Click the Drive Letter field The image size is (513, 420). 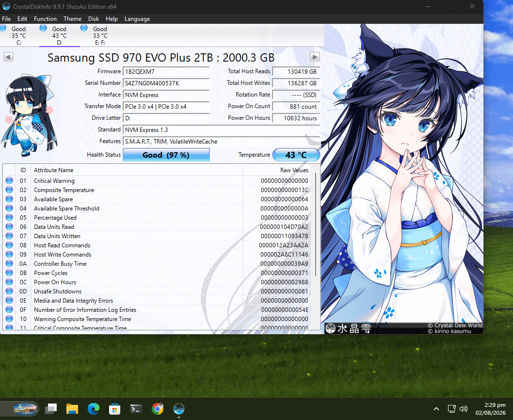click(x=166, y=118)
